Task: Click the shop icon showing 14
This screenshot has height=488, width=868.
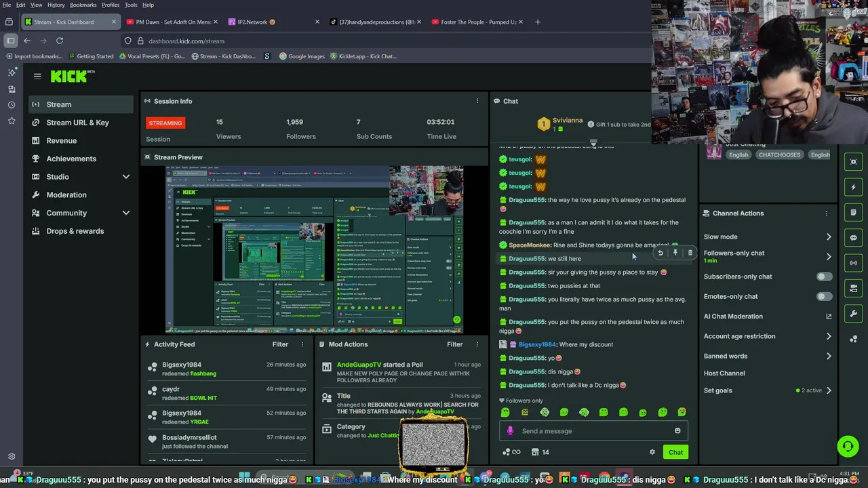Action: tap(540, 452)
